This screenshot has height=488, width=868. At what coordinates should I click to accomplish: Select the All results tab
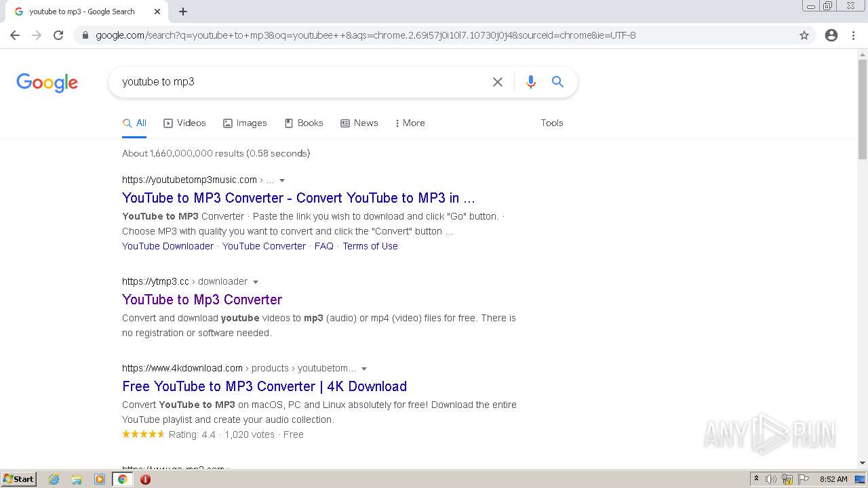tap(134, 123)
